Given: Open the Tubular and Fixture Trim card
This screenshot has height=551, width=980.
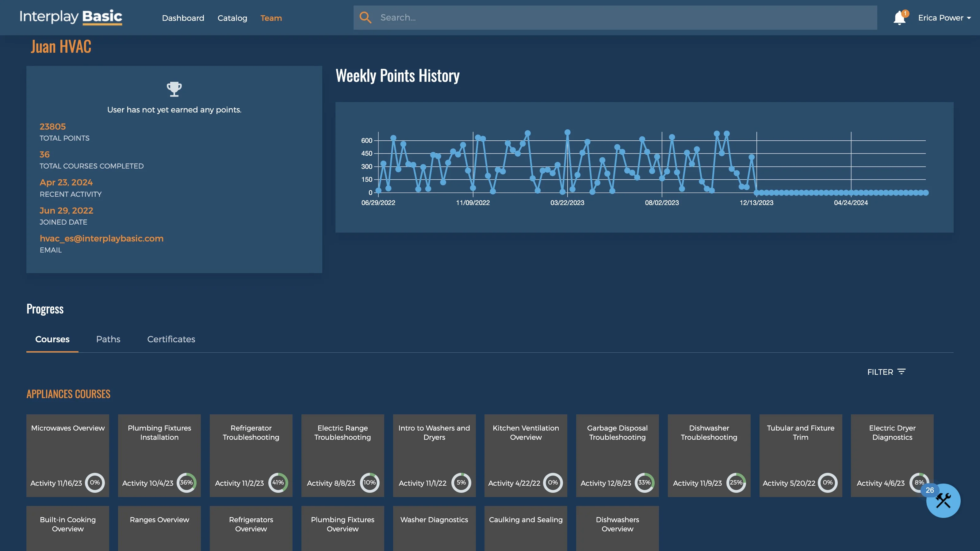Looking at the screenshot, I should [801, 456].
